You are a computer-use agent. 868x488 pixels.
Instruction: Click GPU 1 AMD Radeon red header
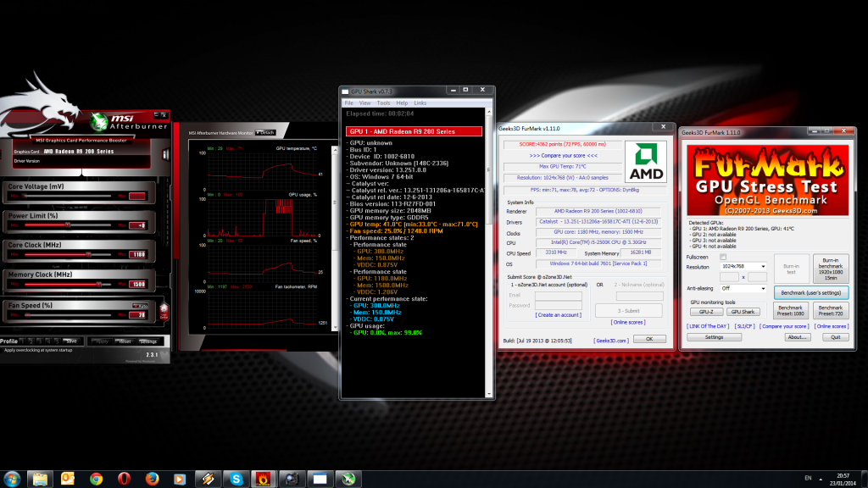[414, 131]
